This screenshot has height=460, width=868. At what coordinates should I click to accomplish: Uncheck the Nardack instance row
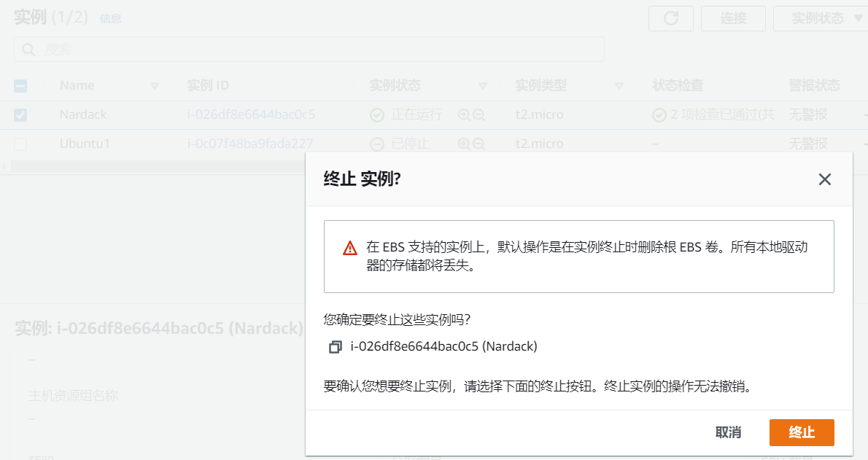(20, 114)
